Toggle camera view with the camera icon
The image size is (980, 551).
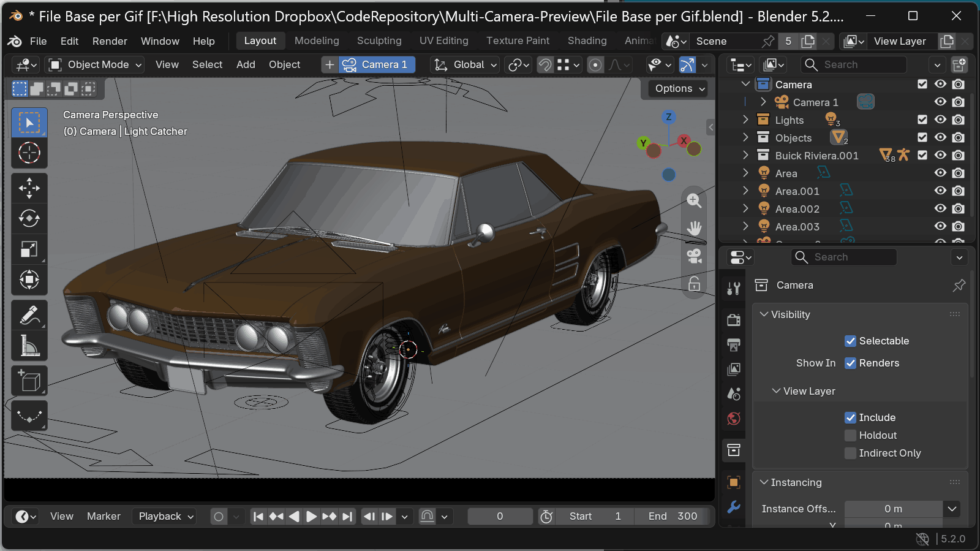point(694,256)
